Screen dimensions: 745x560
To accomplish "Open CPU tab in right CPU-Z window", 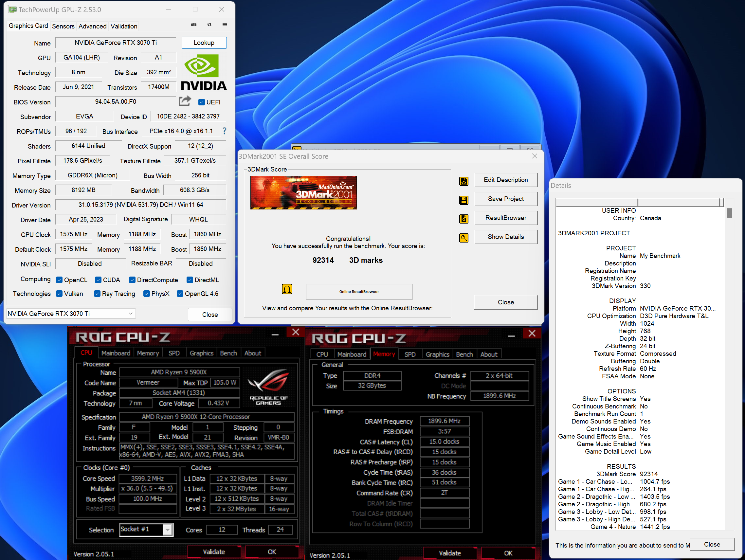I will click(322, 354).
